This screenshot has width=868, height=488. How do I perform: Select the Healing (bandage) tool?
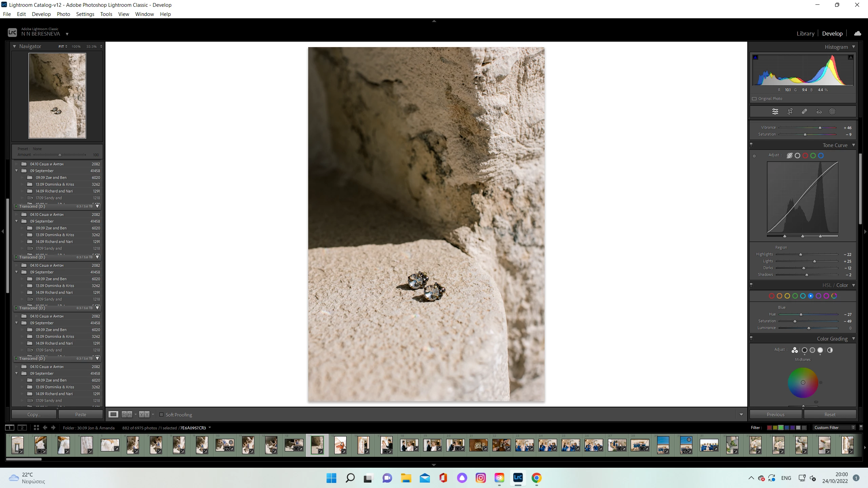pyautogui.click(x=804, y=111)
